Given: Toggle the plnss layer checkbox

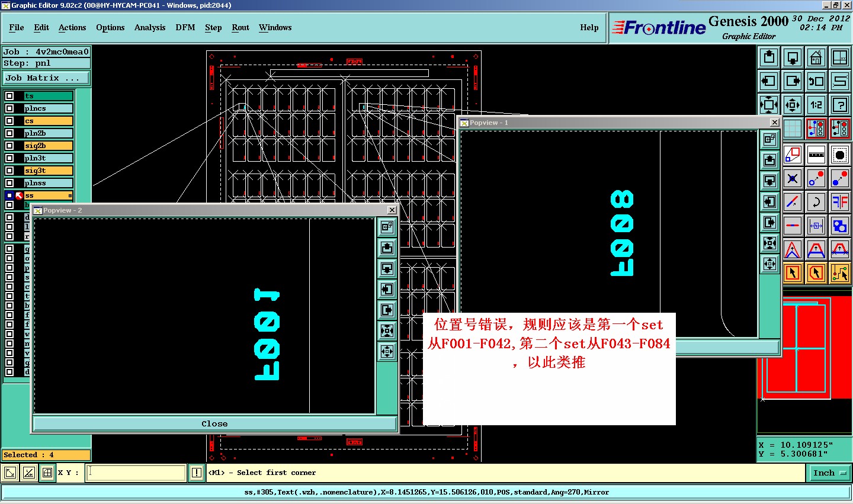Looking at the screenshot, I should click(x=9, y=183).
